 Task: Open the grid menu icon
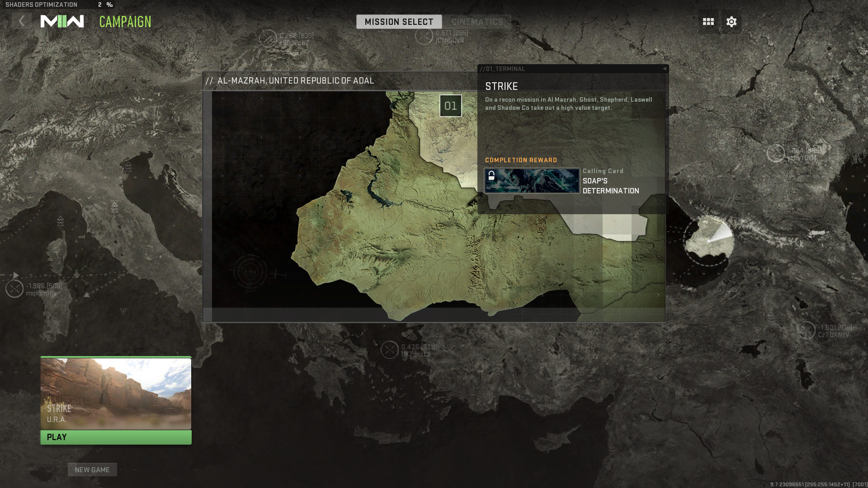coord(708,22)
